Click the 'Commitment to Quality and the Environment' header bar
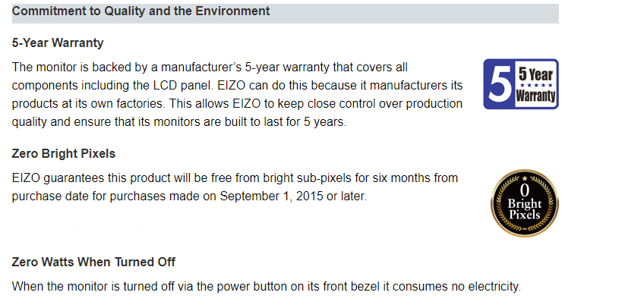The width and height of the screenshot is (644, 308). click(x=286, y=13)
